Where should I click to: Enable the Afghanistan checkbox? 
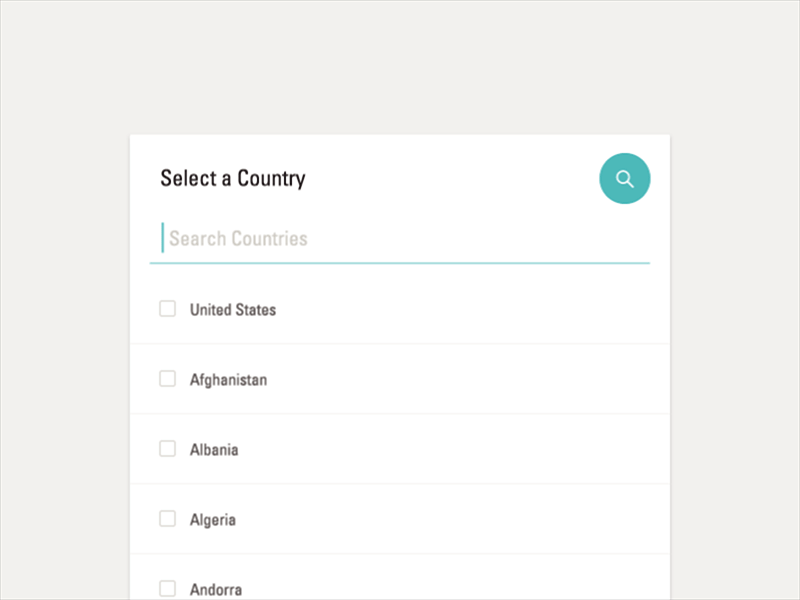(168, 379)
